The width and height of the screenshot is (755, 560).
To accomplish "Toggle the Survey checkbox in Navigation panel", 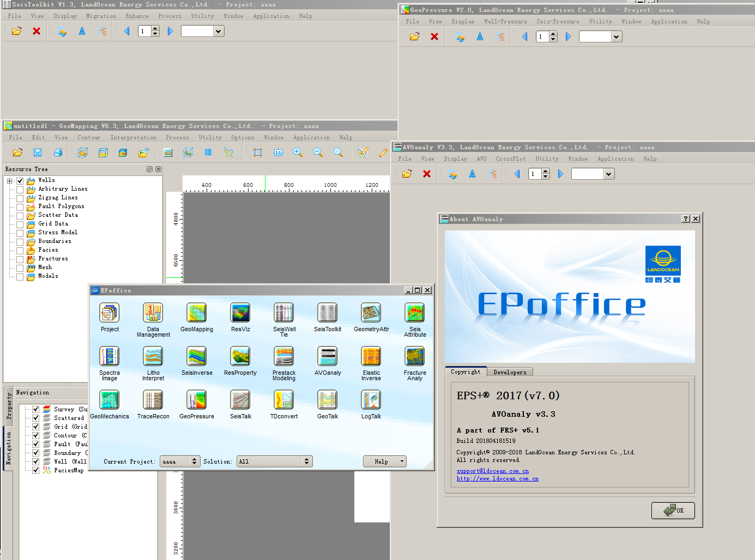I will [35, 409].
